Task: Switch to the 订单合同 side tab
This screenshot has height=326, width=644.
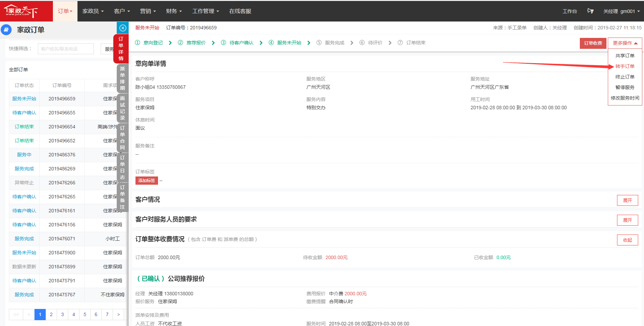Action: coord(123,138)
